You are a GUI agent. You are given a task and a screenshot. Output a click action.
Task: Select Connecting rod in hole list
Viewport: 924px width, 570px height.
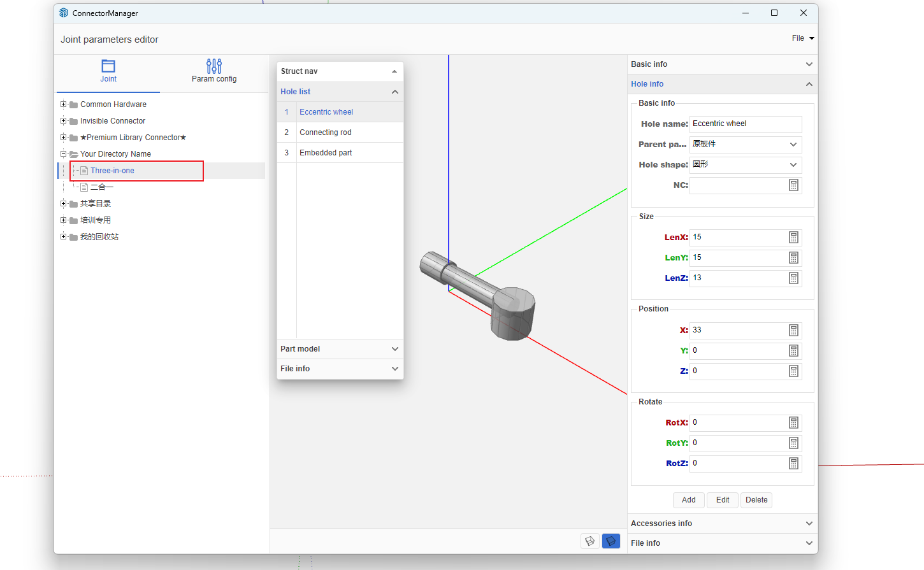326,132
